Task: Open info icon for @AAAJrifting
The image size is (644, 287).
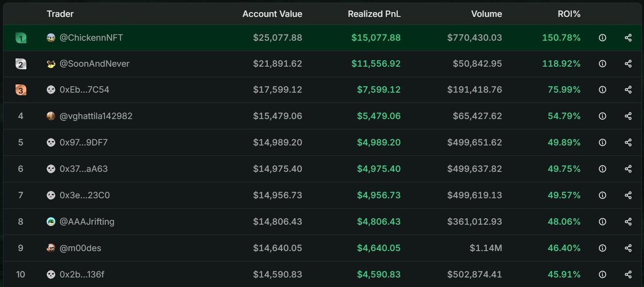Action: pyautogui.click(x=602, y=221)
